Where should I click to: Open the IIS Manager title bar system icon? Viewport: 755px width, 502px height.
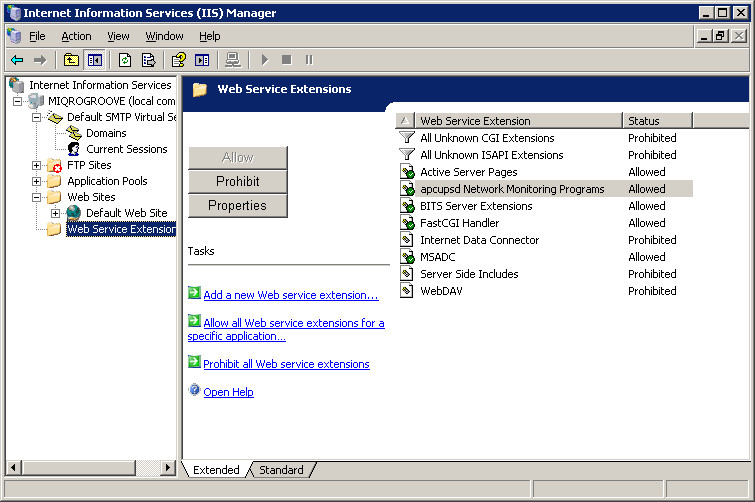pos(13,13)
